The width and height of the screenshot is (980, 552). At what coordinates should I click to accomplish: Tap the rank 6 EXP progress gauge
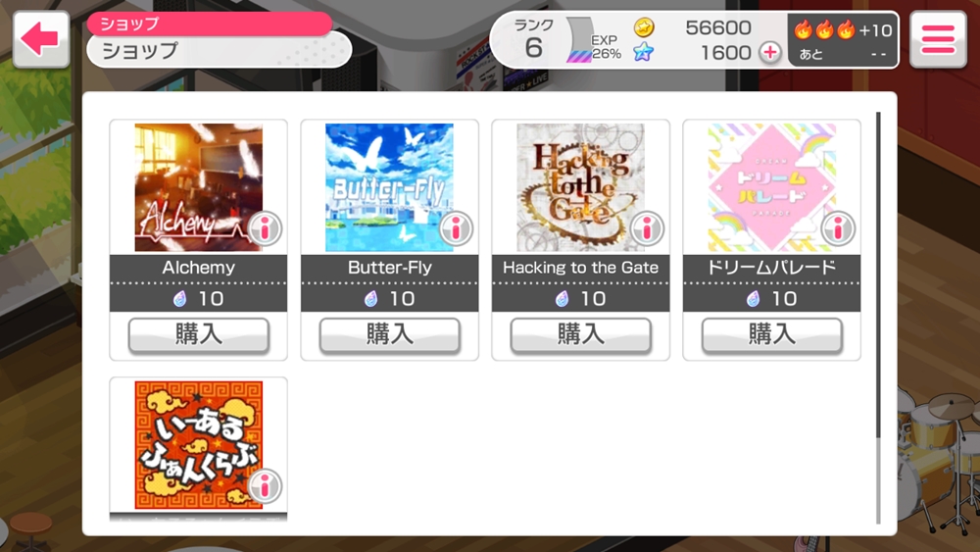click(580, 40)
